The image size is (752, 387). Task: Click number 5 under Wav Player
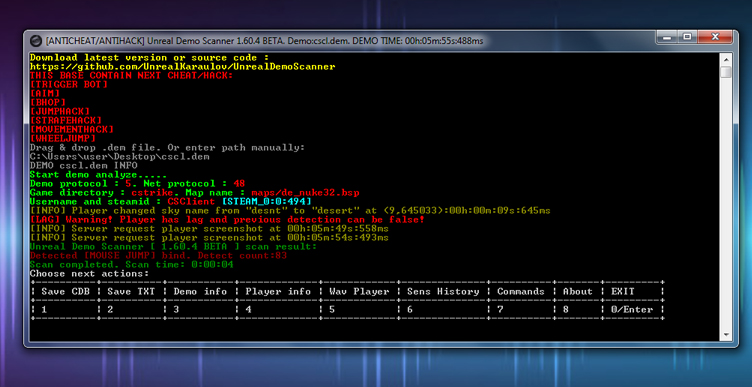[x=332, y=310]
